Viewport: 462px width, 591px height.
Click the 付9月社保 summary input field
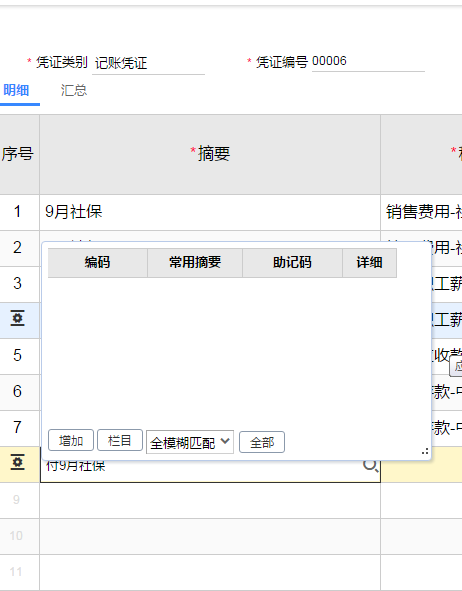click(x=210, y=467)
